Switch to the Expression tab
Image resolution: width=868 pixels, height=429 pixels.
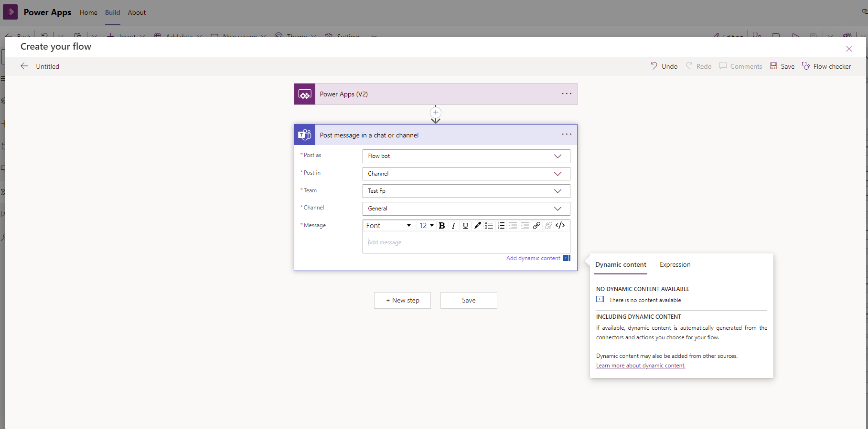[x=675, y=264]
